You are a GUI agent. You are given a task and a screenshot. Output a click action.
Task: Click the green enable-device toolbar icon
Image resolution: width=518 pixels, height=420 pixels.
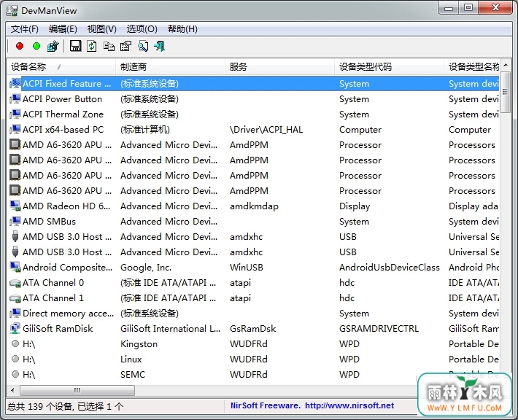coord(36,46)
